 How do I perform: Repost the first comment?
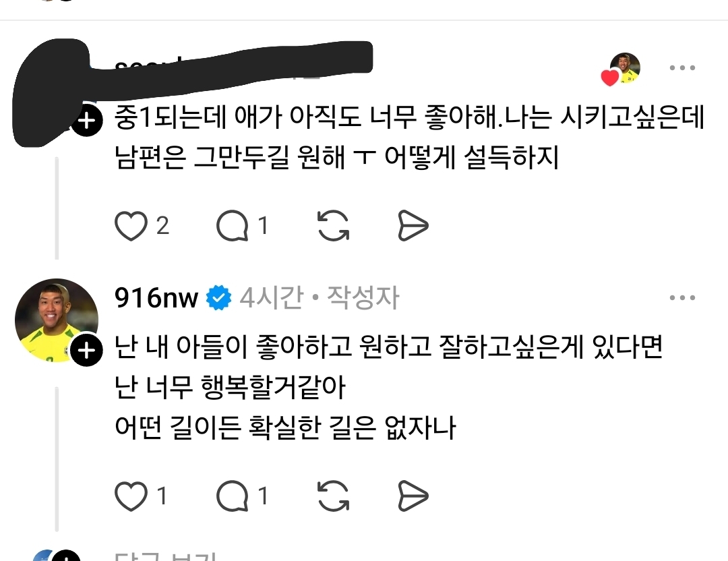334,226
